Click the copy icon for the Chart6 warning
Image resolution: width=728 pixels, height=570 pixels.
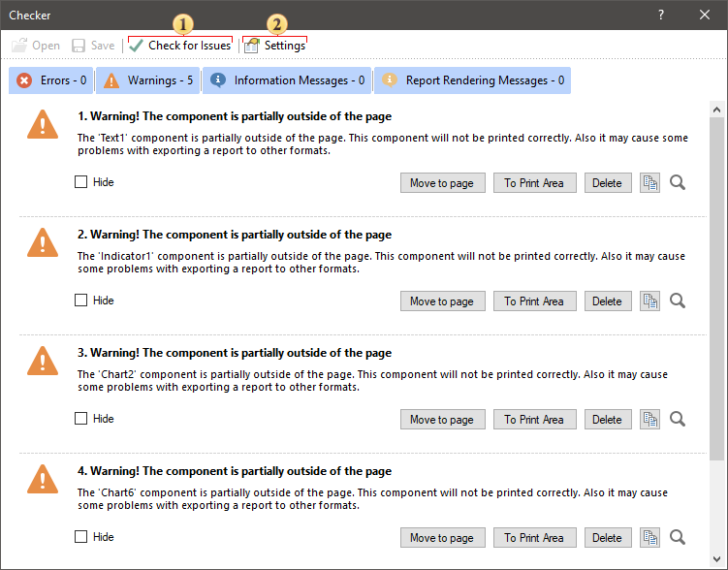click(x=649, y=538)
